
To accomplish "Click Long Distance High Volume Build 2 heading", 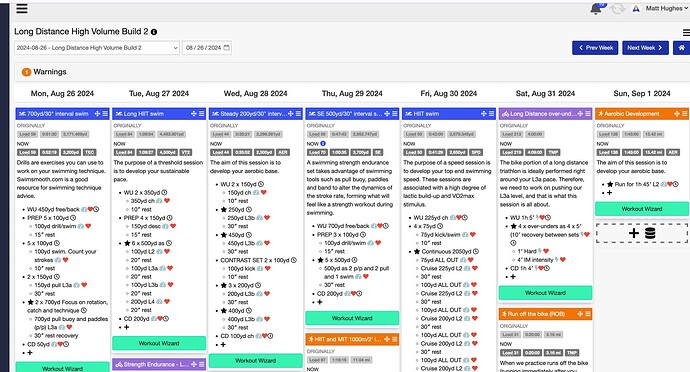I will point(81,32).
